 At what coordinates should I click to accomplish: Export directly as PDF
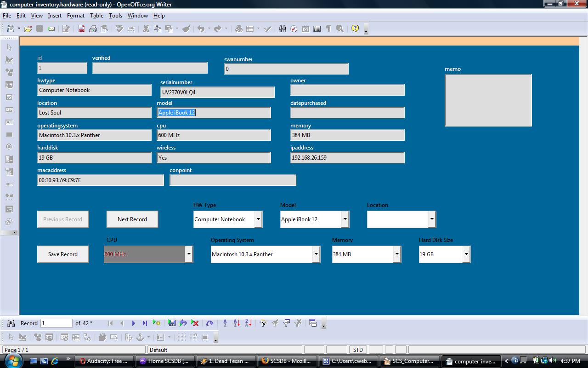pos(81,29)
